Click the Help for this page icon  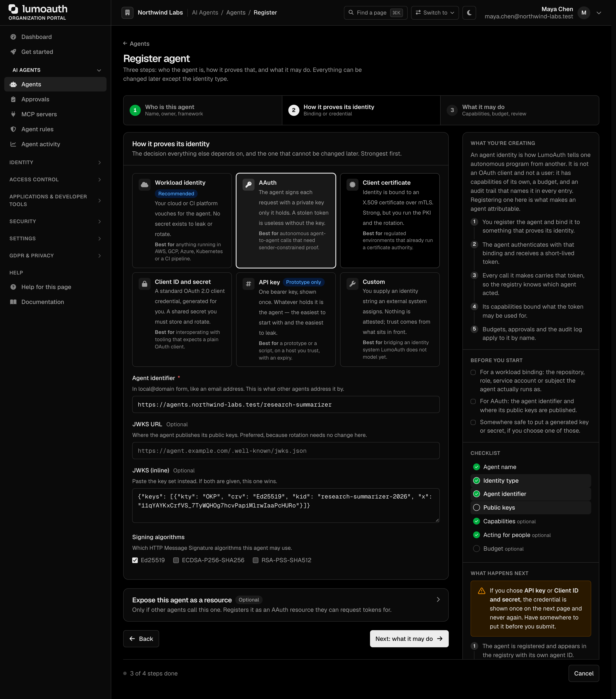pyautogui.click(x=13, y=287)
